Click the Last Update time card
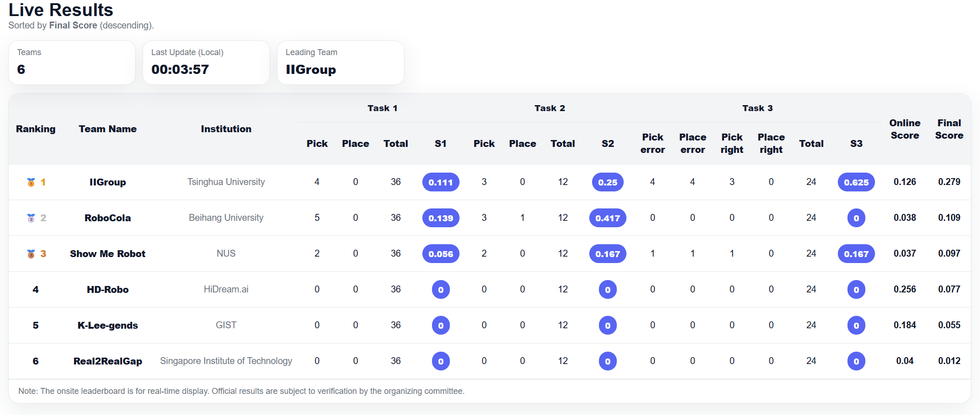Image resolution: width=980 pixels, height=415 pixels. click(x=206, y=62)
